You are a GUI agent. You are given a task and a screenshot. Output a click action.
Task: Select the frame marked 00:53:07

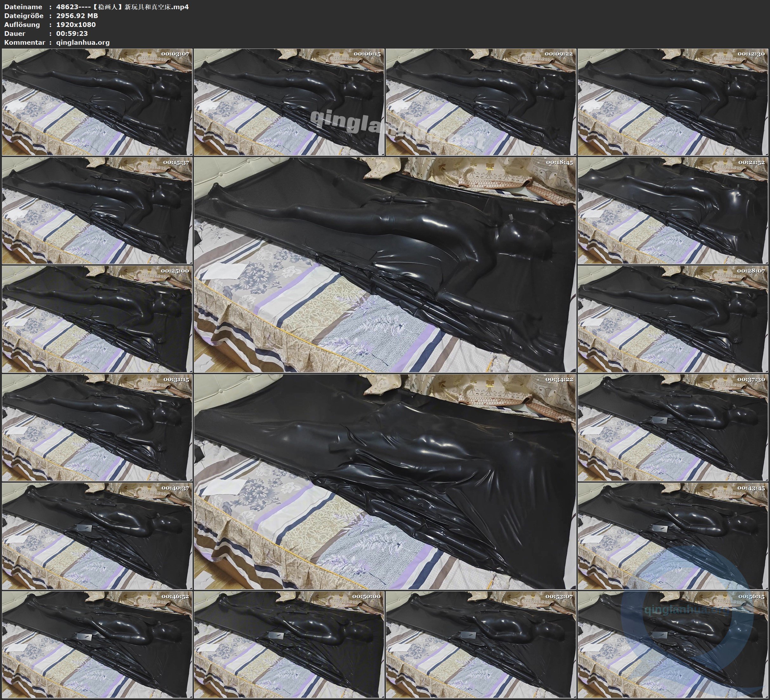coord(481,644)
